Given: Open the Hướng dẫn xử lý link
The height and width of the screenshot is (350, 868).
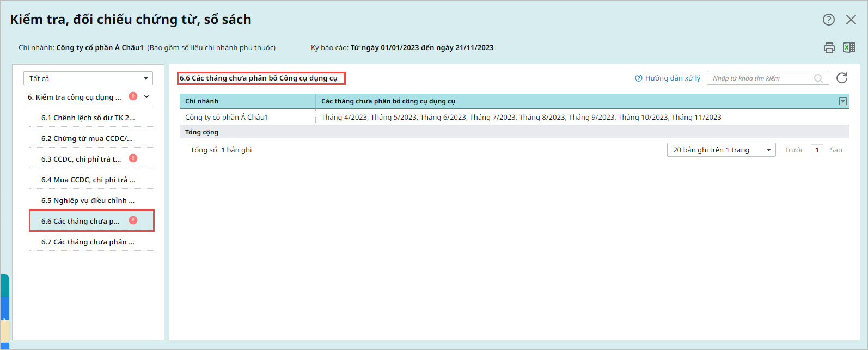Looking at the screenshot, I should (x=668, y=78).
